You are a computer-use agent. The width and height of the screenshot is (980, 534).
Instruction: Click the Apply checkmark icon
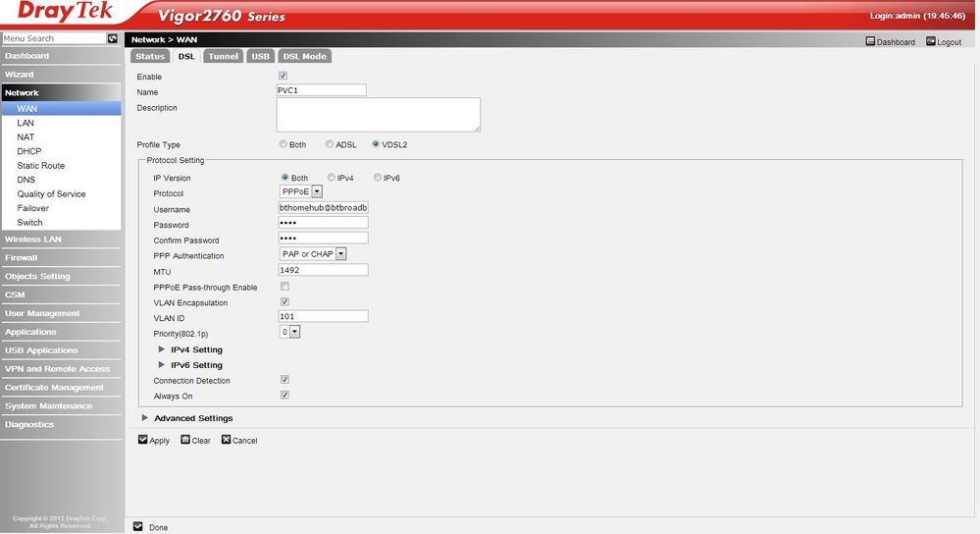tap(142, 440)
